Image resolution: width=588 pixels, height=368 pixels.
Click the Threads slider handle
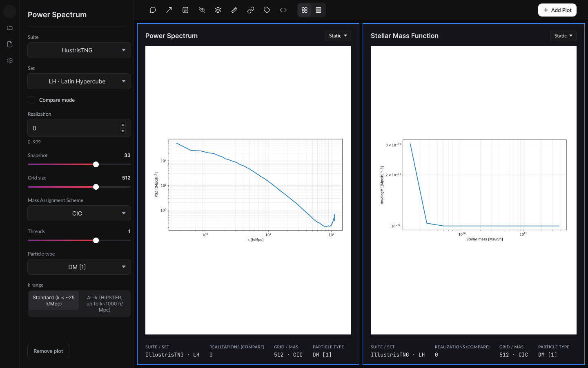point(96,240)
